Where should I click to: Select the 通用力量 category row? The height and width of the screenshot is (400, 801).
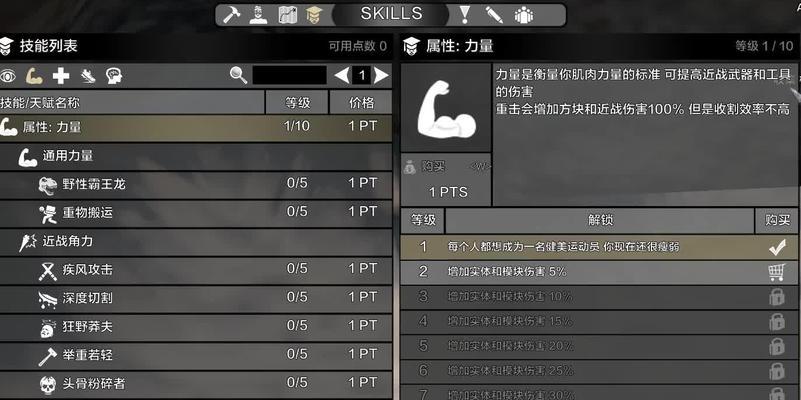[196, 156]
